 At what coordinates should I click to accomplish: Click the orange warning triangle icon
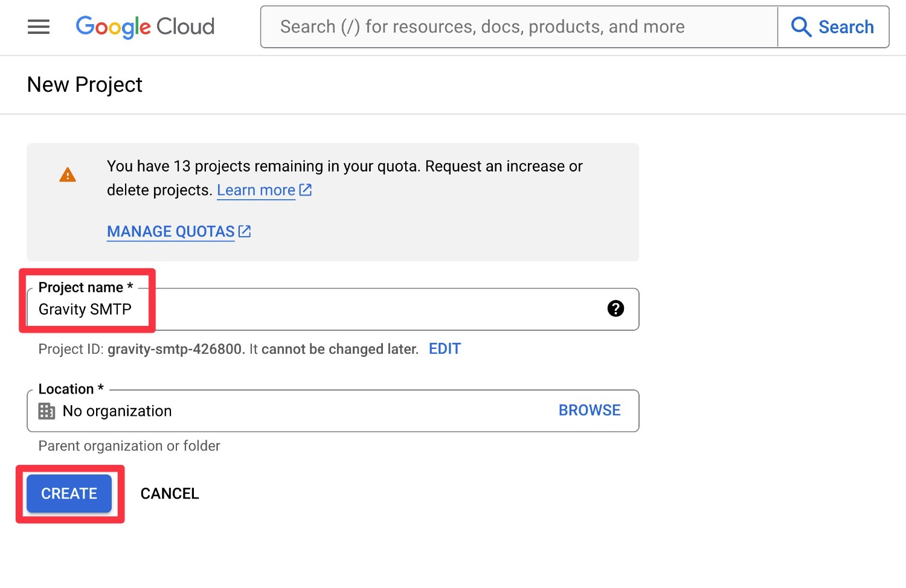pyautogui.click(x=68, y=175)
